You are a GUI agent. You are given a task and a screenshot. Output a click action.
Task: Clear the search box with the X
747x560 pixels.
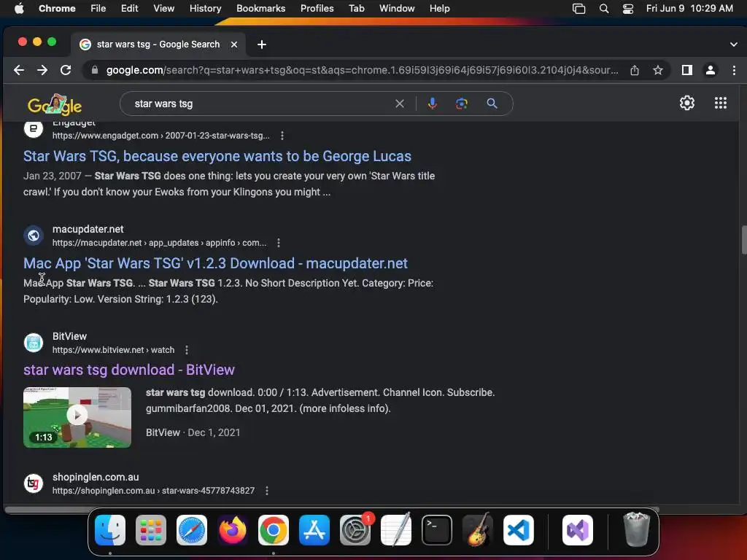pos(400,104)
